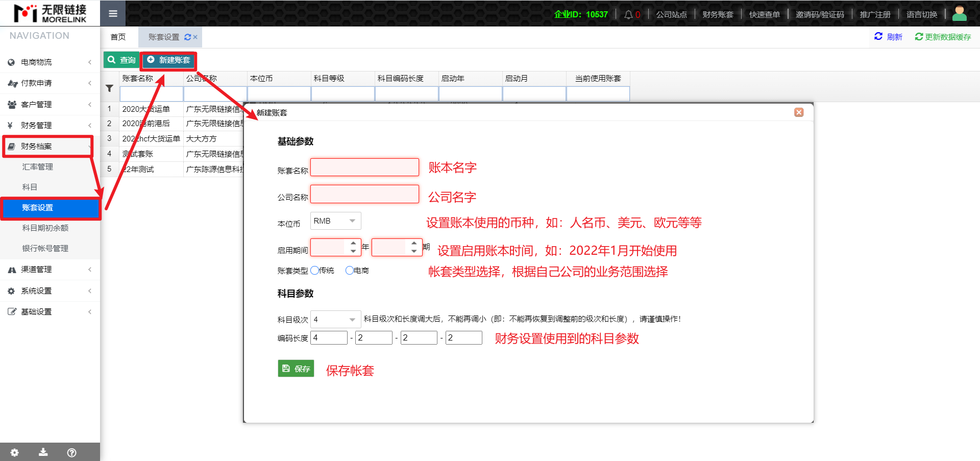Open the notification bell icon
The width and height of the screenshot is (980, 461).
pos(628,14)
